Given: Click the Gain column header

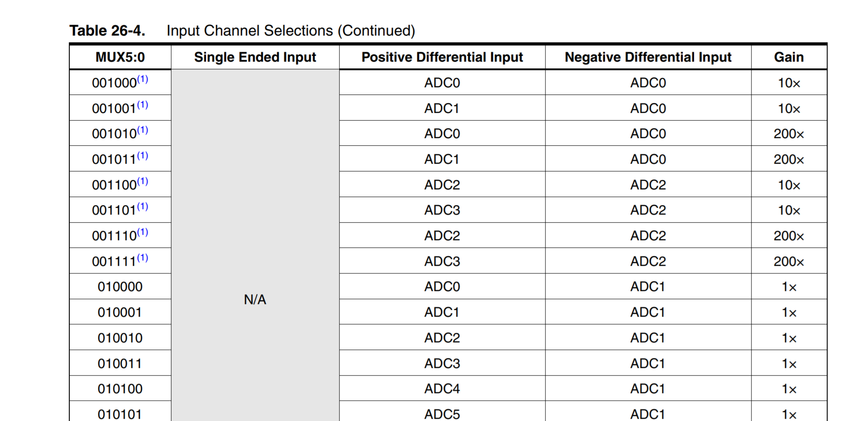Looking at the screenshot, I should coord(789,57).
